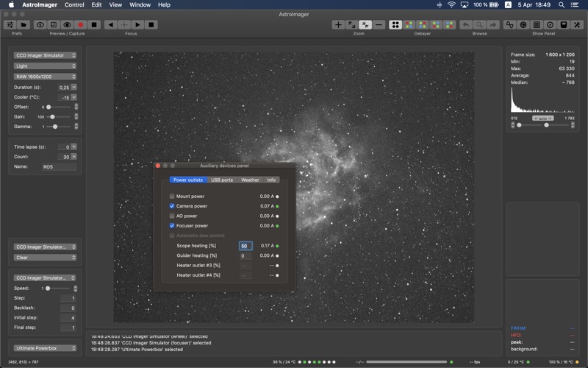Viewport: 588px width, 368px height.
Task: Start capture with the red record button
Action: click(x=80, y=25)
